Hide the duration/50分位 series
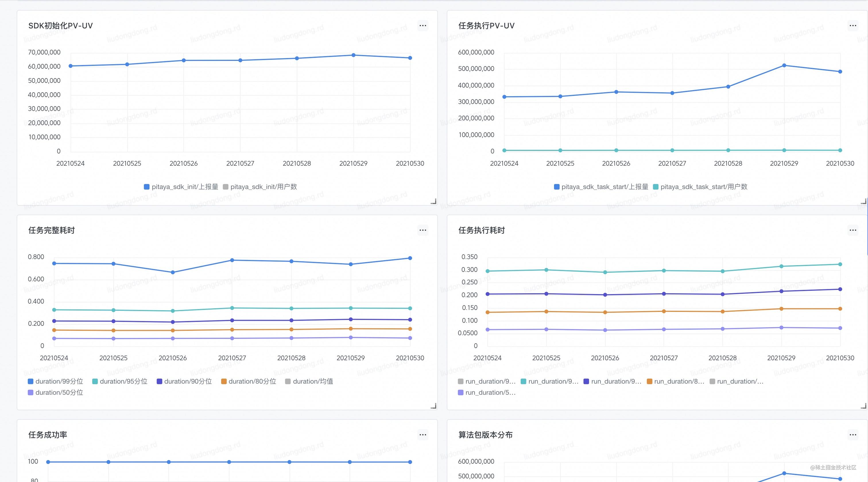 55,393
